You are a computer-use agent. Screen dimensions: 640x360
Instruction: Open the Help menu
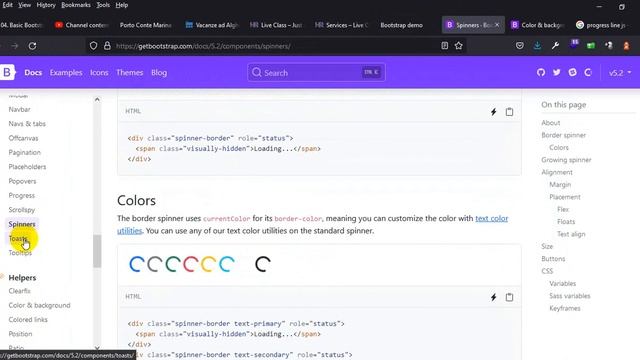click(122, 5)
